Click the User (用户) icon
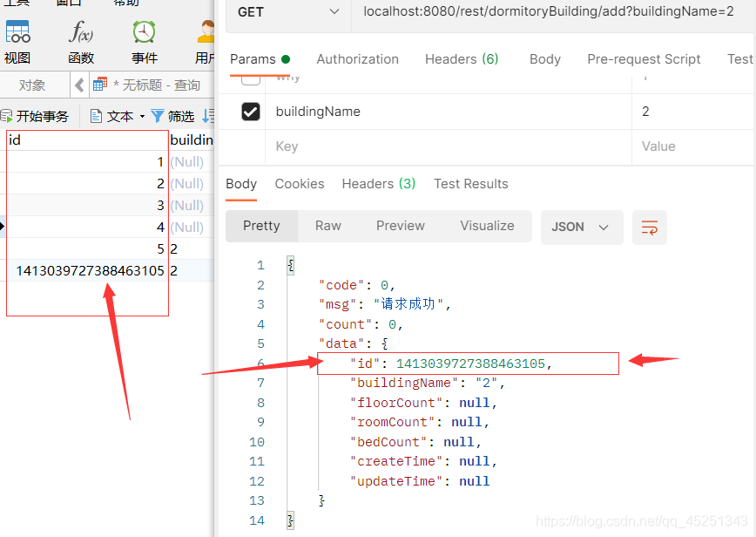This screenshot has height=537, width=756. [206, 33]
